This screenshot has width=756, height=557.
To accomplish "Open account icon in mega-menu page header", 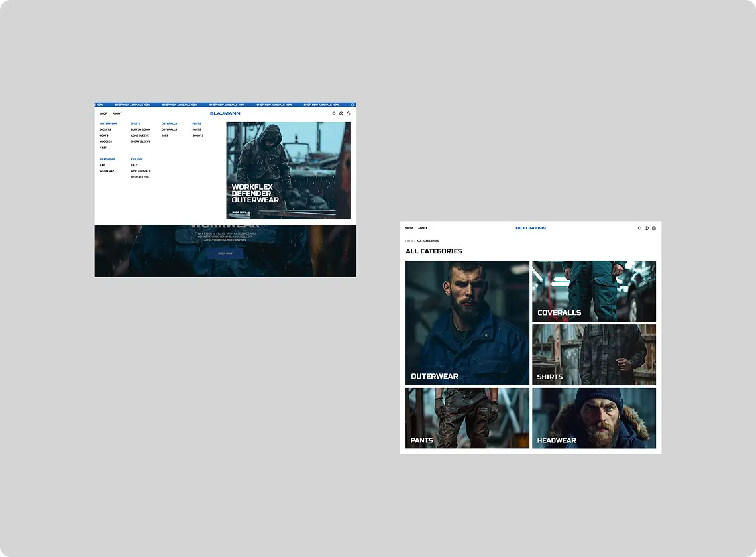I will (341, 114).
